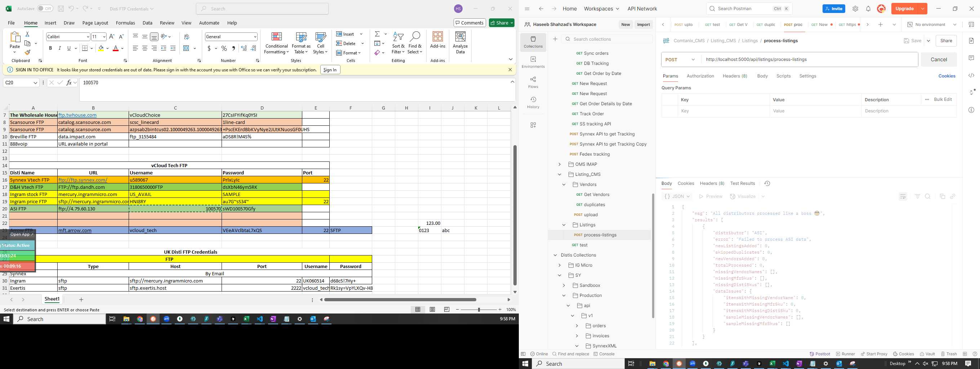Viewport: 980px width, 369px height.
Task: Open the Excel font name dropdown
Action: tap(88, 36)
